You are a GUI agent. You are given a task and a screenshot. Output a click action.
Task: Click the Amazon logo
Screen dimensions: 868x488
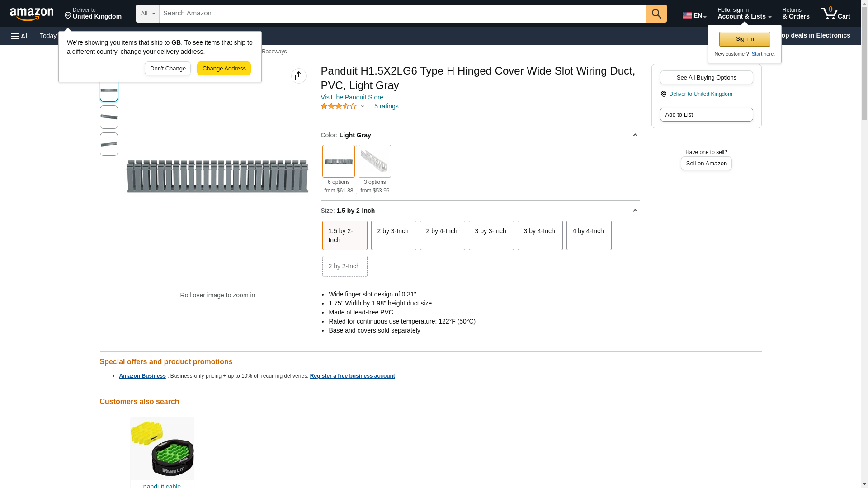[x=32, y=14]
